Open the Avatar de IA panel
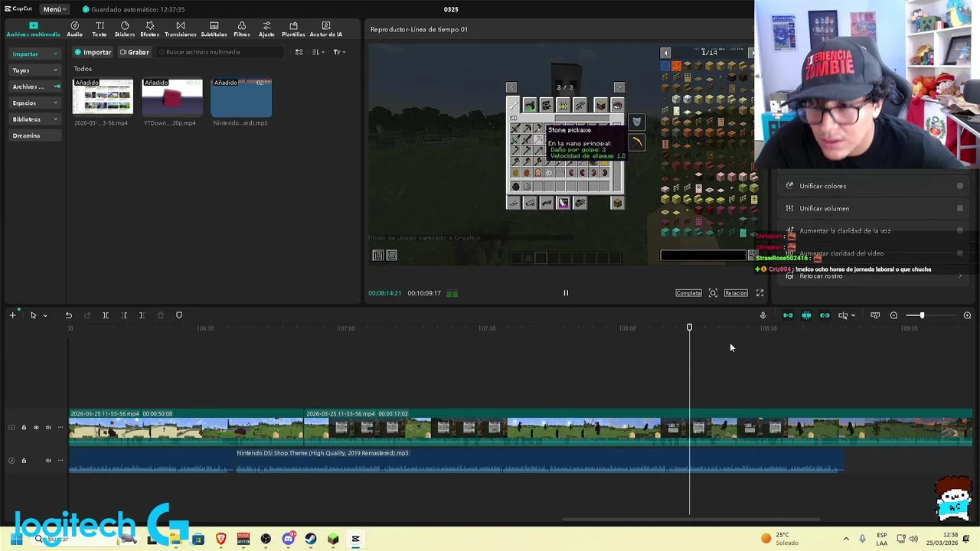 point(326,29)
